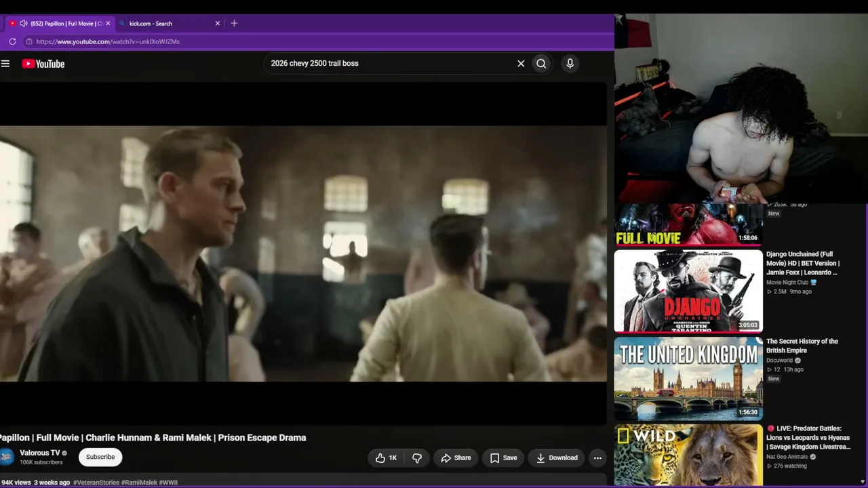Click the '106K subscribers' text
The width and height of the screenshot is (868, 488).
41,462
